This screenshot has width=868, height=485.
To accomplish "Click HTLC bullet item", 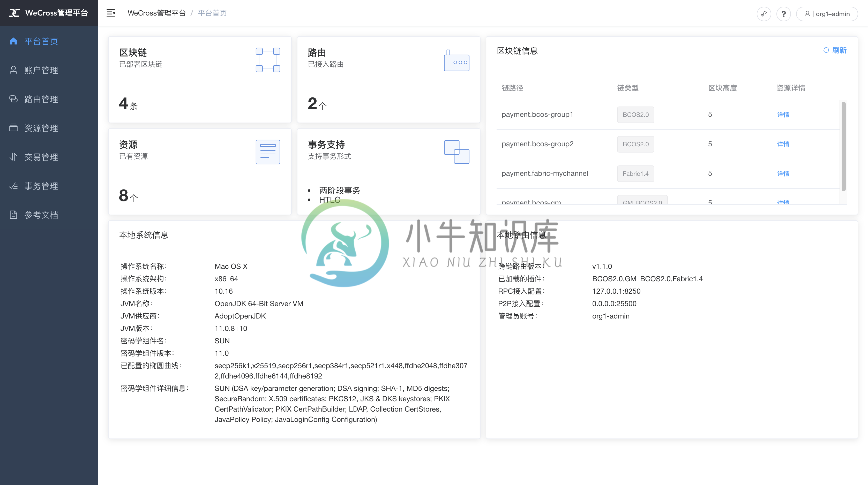I will pos(330,200).
